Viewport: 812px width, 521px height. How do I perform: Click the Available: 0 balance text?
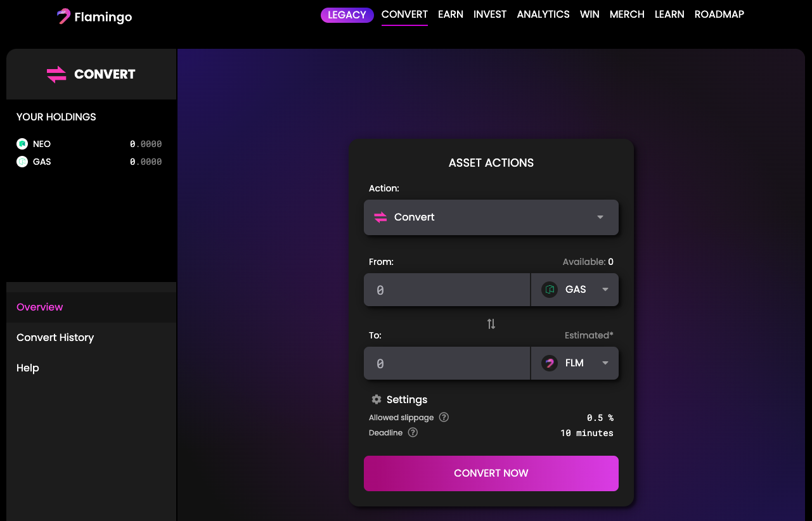click(x=588, y=262)
